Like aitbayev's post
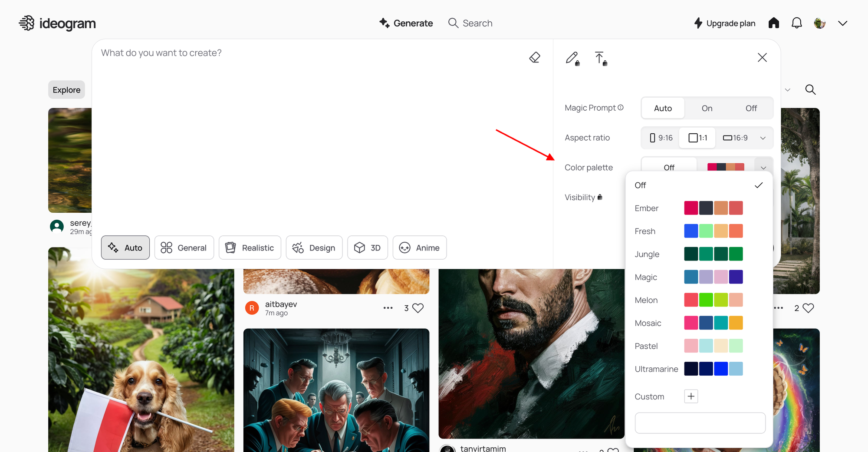The image size is (868, 452). (x=418, y=308)
